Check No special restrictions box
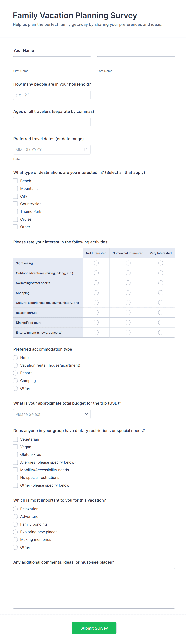186x644 pixels. [x=15, y=477]
